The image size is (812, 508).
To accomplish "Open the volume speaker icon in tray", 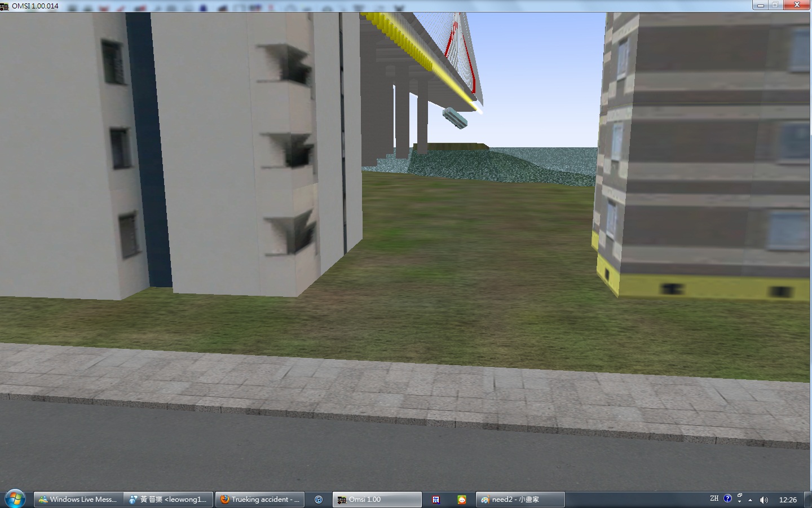I will (x=764, y=500).
